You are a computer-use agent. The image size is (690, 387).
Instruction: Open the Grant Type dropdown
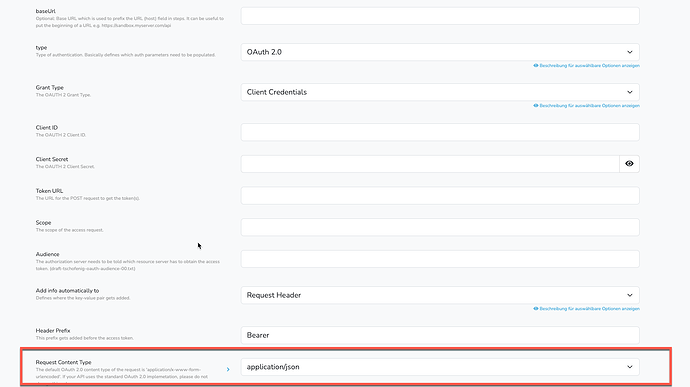pyautogui.click(x=440, y=92)
